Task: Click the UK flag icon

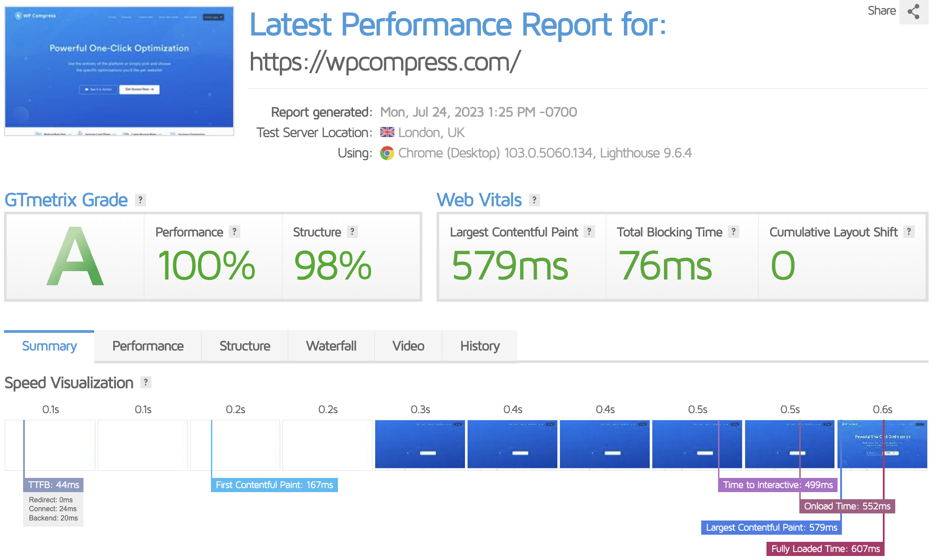Action: [387, 132]
